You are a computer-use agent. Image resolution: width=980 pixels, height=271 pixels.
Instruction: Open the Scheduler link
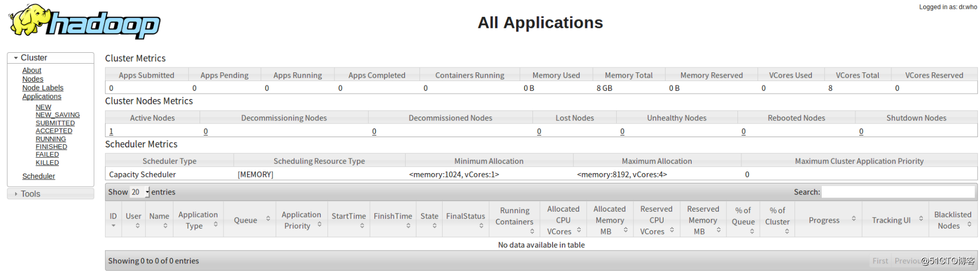pos(39,176)
